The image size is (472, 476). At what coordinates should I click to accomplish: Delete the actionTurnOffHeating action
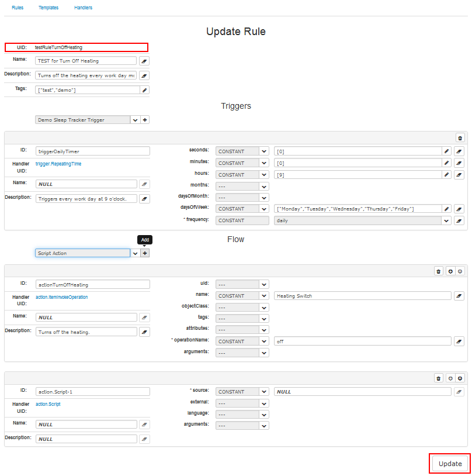[x=439, y=271]
